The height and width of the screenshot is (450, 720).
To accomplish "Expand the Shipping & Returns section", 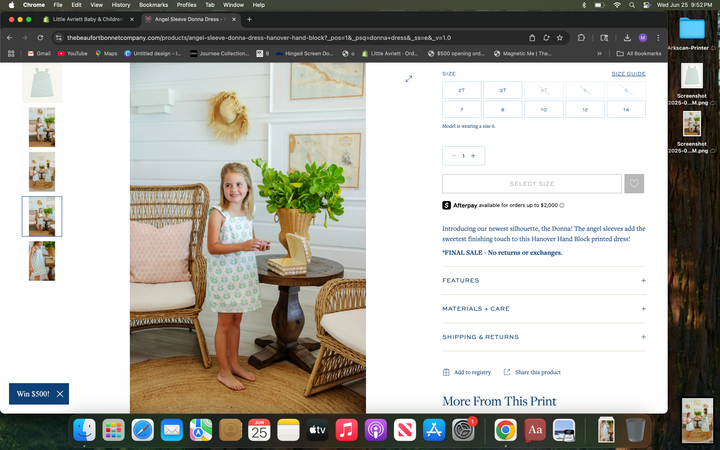I will tap(643, 337).
